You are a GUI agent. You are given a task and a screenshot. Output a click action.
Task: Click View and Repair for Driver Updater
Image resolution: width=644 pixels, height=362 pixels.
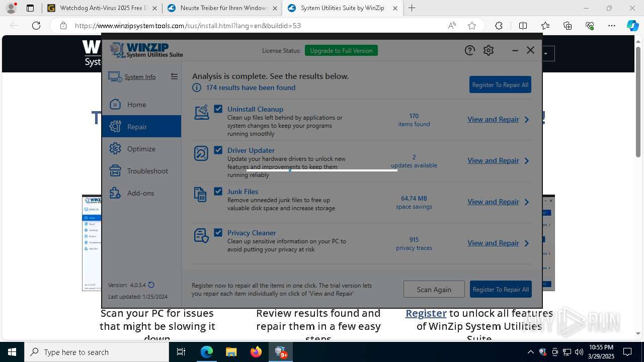point(493,160)
